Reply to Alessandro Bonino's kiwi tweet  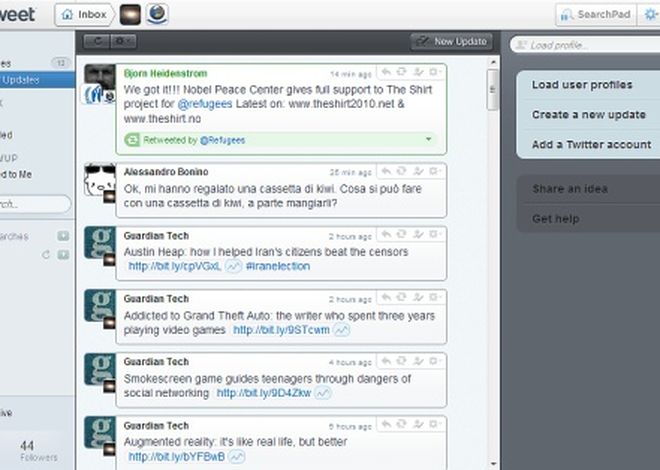[x=386, y=171]
